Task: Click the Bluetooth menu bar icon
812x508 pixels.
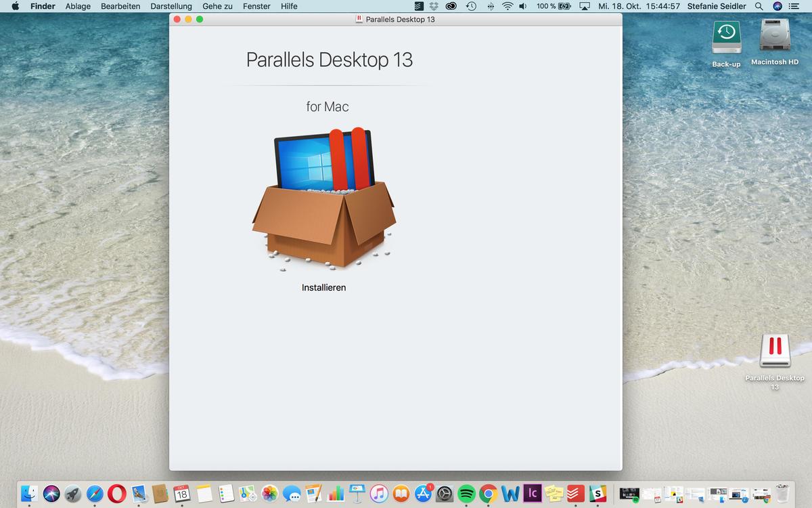Action: click(x=491, y=6)
